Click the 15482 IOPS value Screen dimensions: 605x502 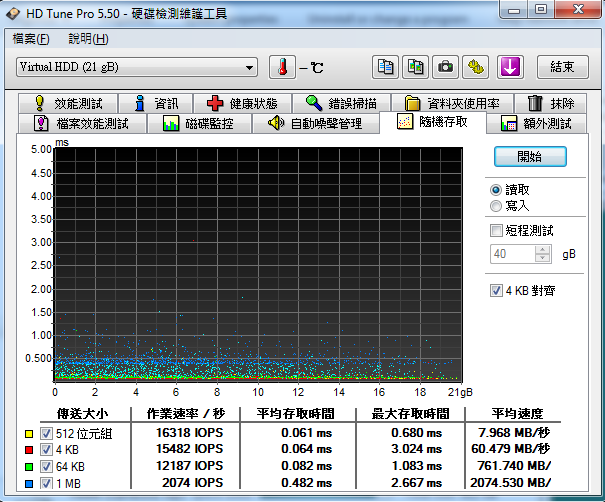point(189,449)
